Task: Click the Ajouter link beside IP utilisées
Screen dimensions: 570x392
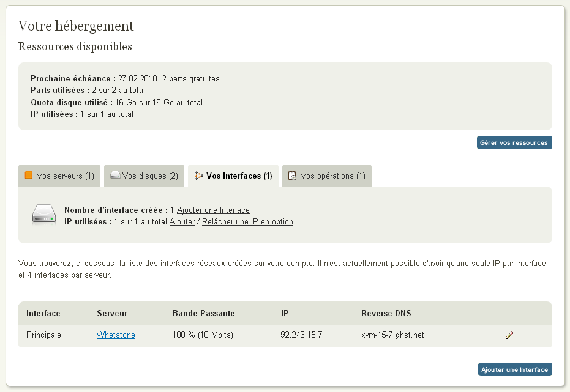Action: 182,221
